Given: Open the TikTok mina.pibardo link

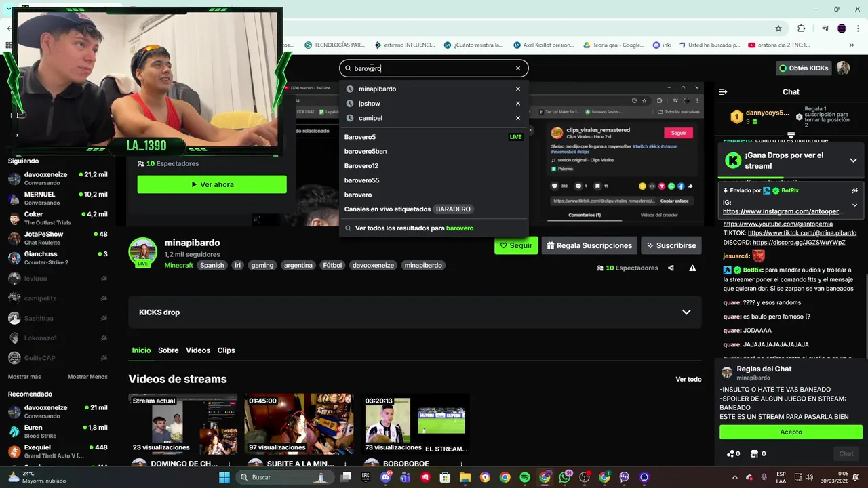Looking at the screenshot, I should pos(802,233).
